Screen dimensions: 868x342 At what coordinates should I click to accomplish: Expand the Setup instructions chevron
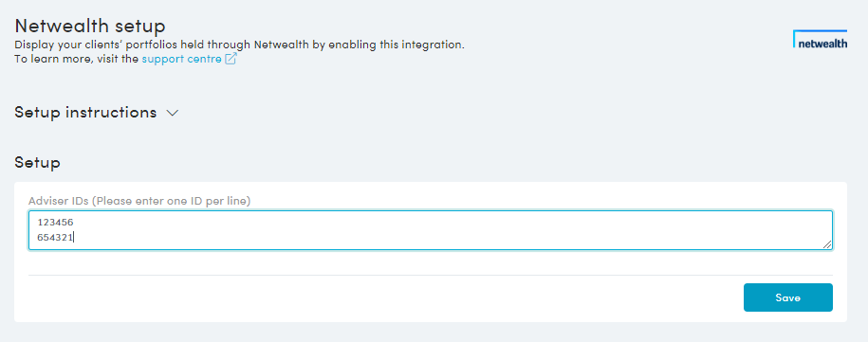(172, 113)
